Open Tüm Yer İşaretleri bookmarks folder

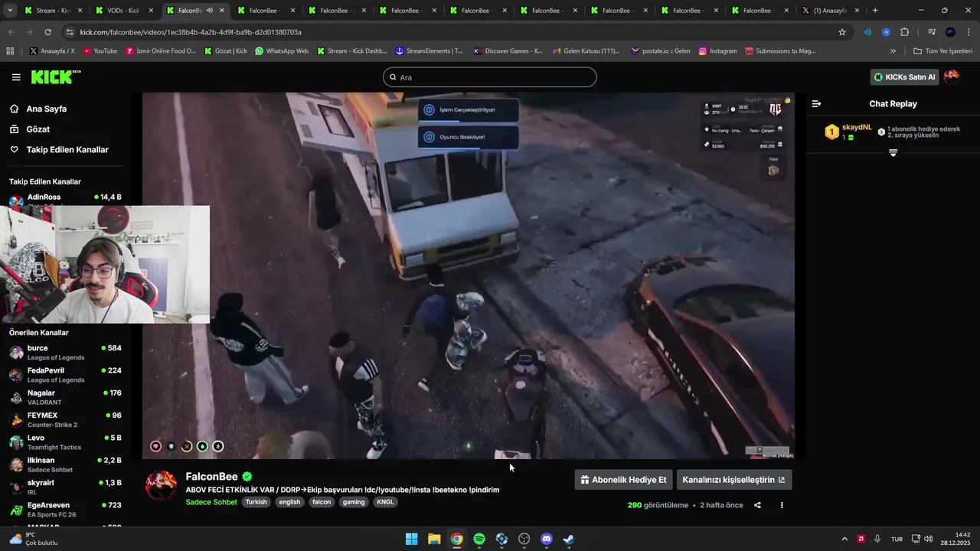942,51
